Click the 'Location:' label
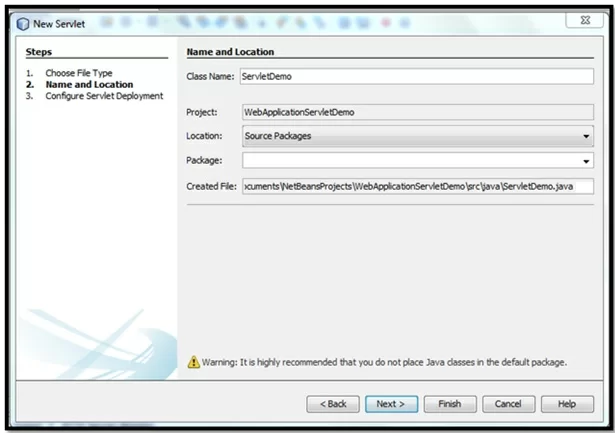This screenshot has height=433, width=615. [204, 136]
